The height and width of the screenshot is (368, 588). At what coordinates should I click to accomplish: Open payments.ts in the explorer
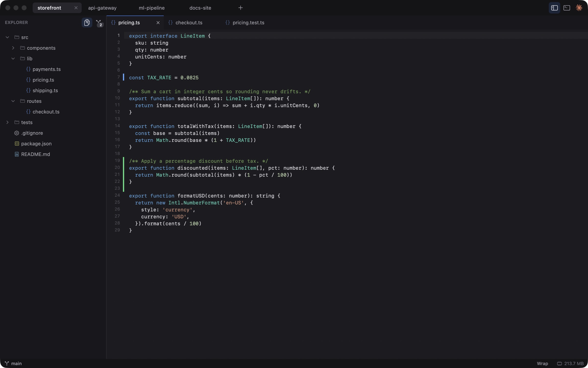pyautogui.click(x=47, y=69)
